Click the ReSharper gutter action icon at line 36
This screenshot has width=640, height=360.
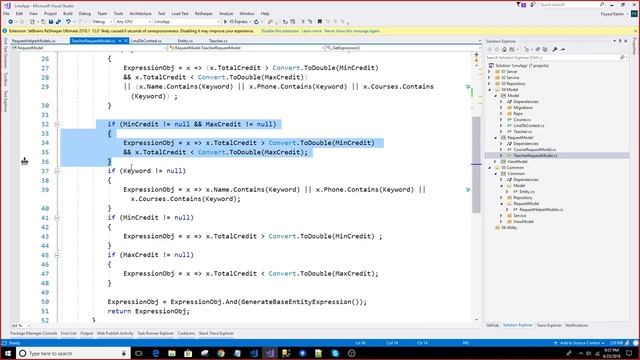pos(24,161)
